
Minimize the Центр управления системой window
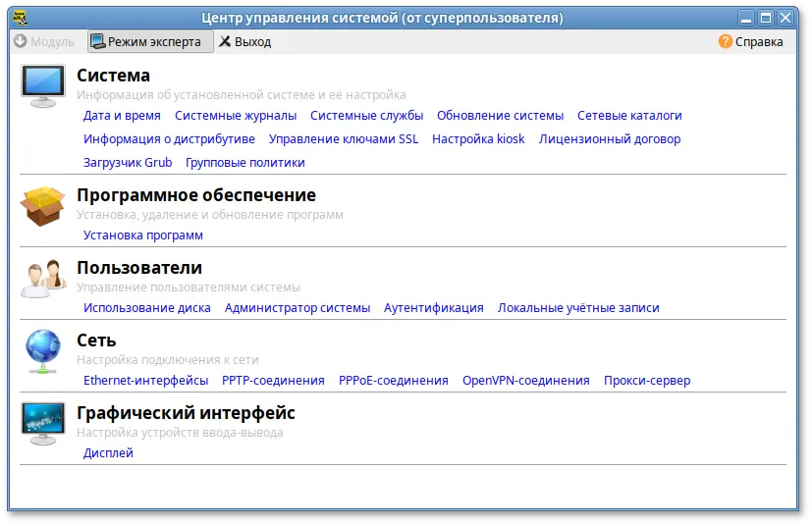click(x=746, y=18)
